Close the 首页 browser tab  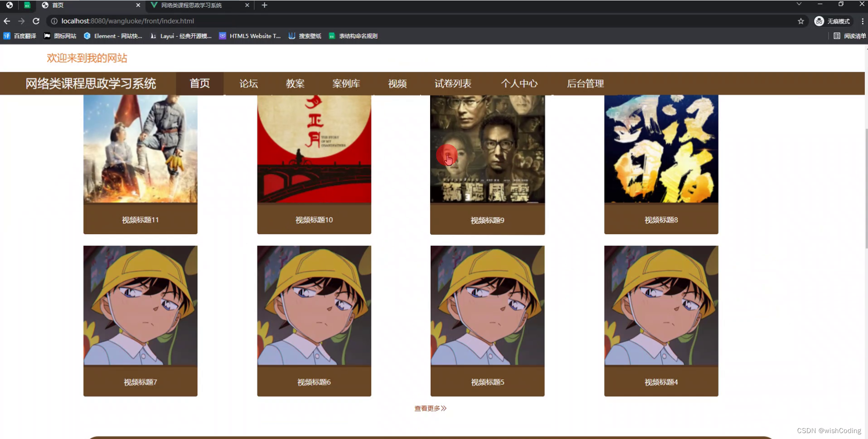[x=138, y=5]
